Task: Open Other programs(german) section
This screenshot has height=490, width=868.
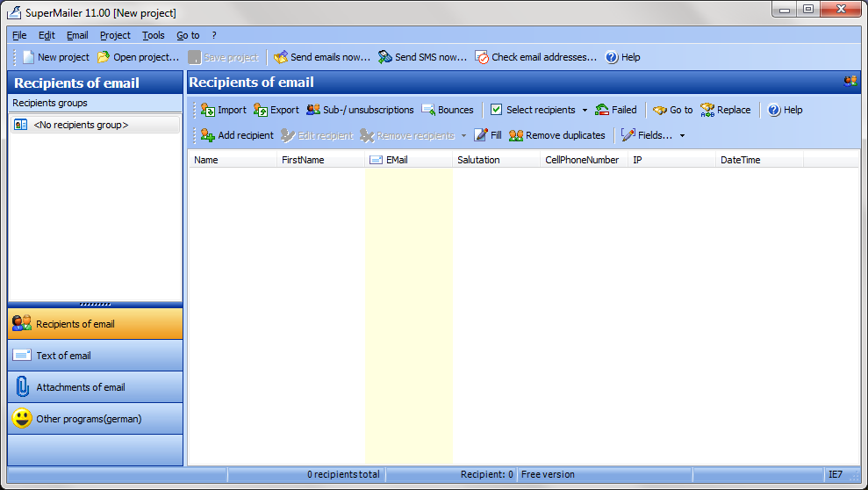Action: coord(95,419)
